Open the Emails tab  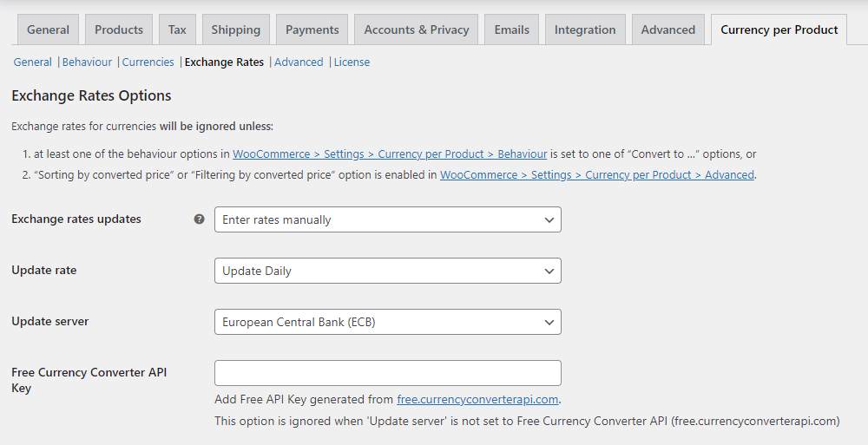click(511, 29)
